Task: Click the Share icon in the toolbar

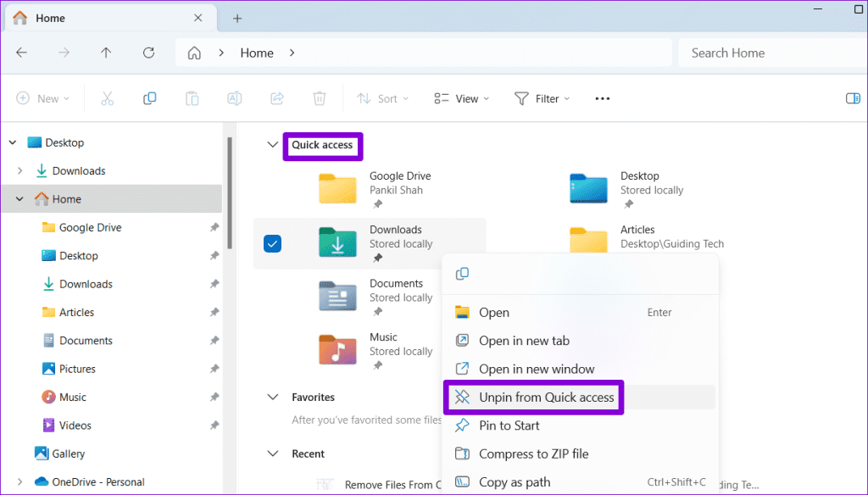Action: point(276,98)
